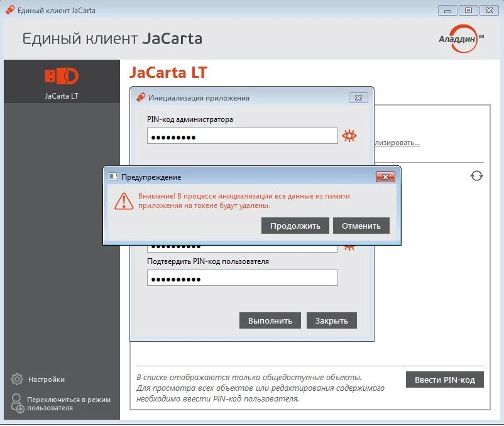Viewport: 504px width, 426px height.
Task: Click the Ввести PIN-код button
Action: point(444,380)
